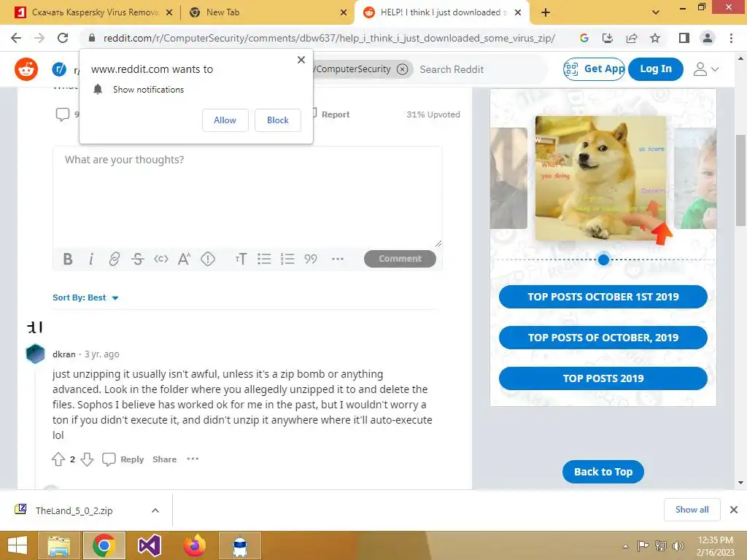Show hidden system tray icons
747x560 pixels.
(x=625, y=545)
